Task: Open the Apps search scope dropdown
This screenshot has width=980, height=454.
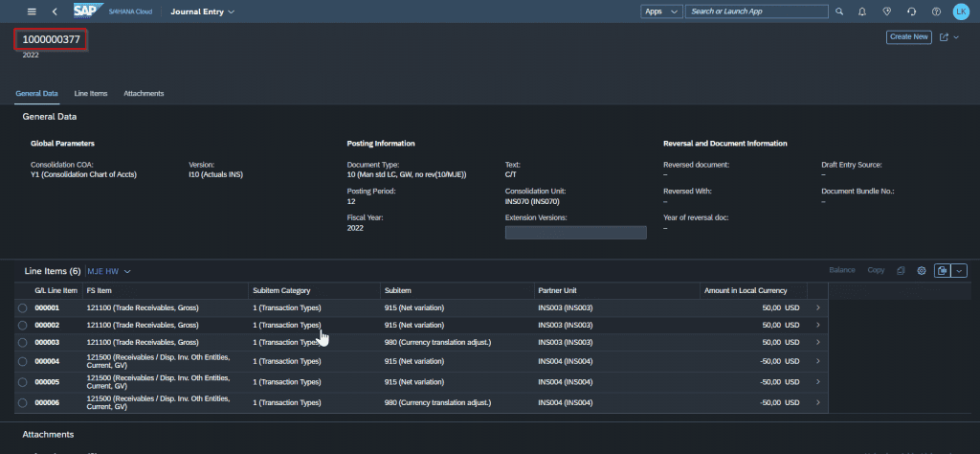Action: 661,11
